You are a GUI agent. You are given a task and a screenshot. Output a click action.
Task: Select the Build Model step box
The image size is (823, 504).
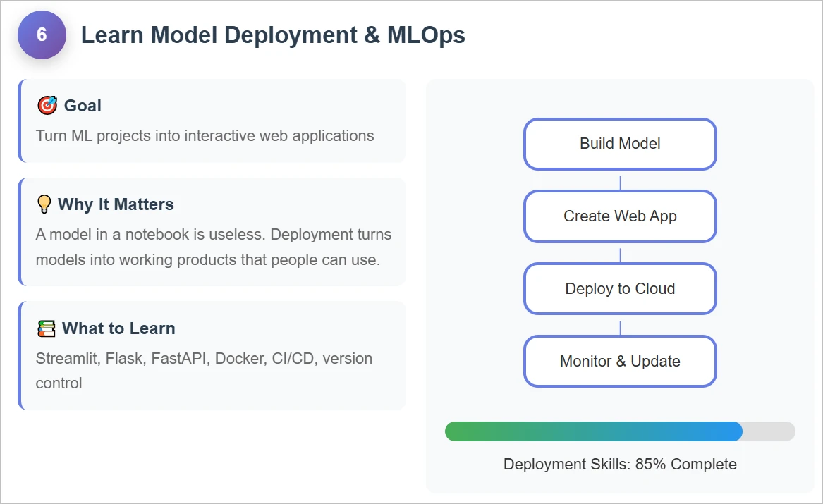(x=620, y=144)
